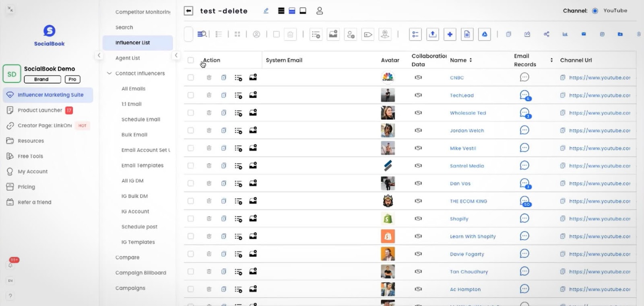Image resolution: width=644 pixels, height=306 pixels.
Task: Click the SocialBook logo
Action: 49,35
